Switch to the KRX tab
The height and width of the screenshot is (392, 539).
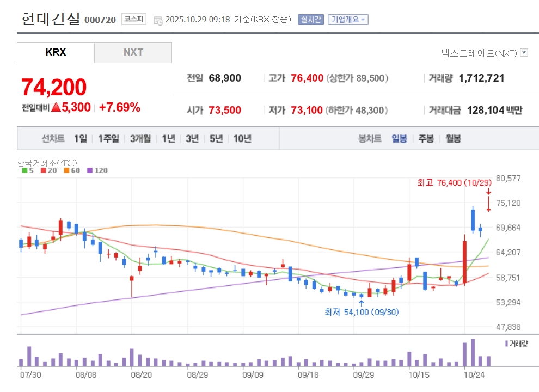(x=56, y=52)
